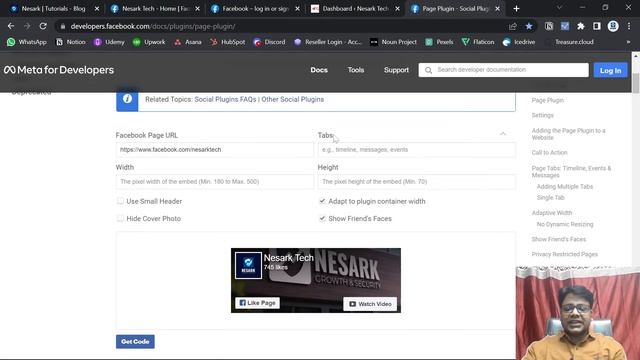Viewport: 640px width, 360px height.
Task: Open the Extensions puzzle icon
Action: [581, 26]
